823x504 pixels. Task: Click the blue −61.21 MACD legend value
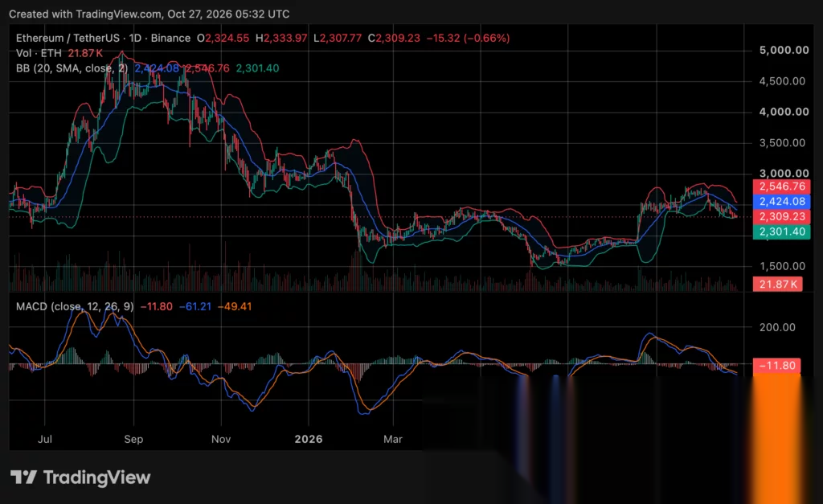click(x=195, y=306)
